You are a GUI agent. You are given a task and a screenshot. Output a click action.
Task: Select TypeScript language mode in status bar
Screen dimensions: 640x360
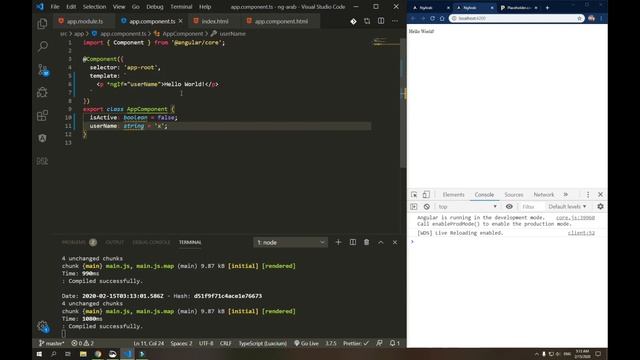coord(262,343)
